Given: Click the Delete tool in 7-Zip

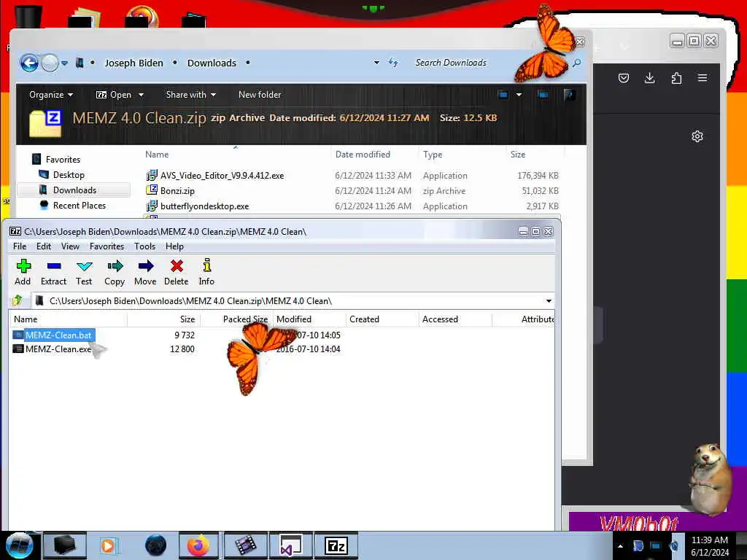Looking at the screenshot, I should point(177,273).
